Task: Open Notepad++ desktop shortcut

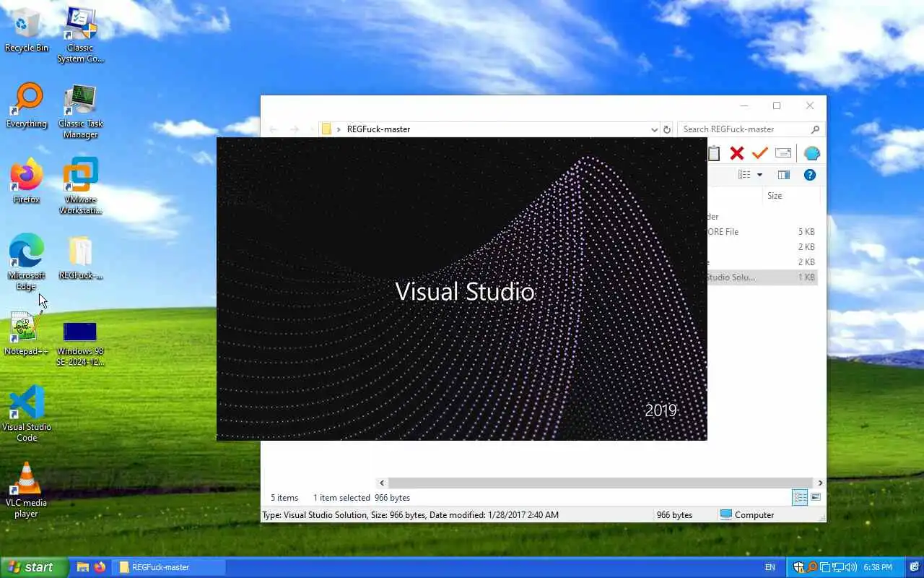Action: point(27,334)
